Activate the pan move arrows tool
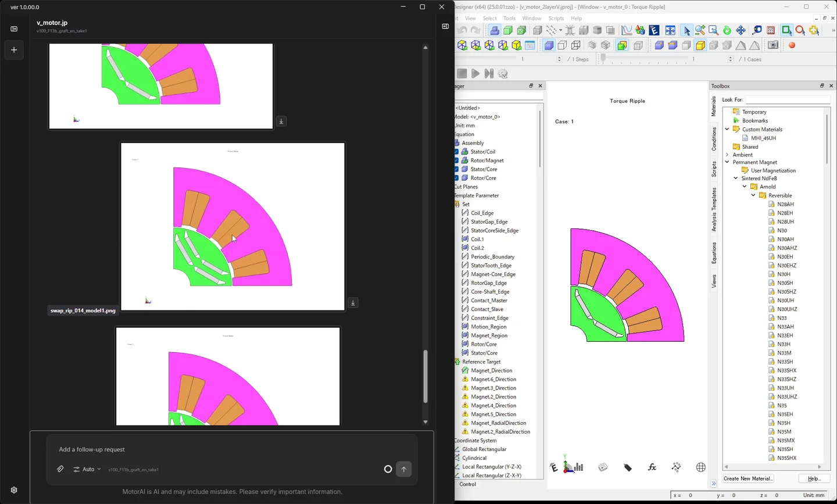Screen dimensions: 837x504 coord(741,30)
